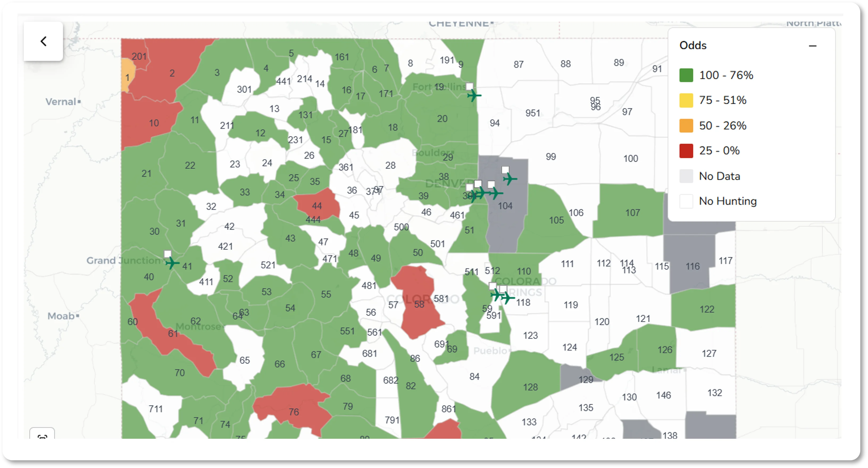Click the back chevron to exit the map

tap(43, 41)
